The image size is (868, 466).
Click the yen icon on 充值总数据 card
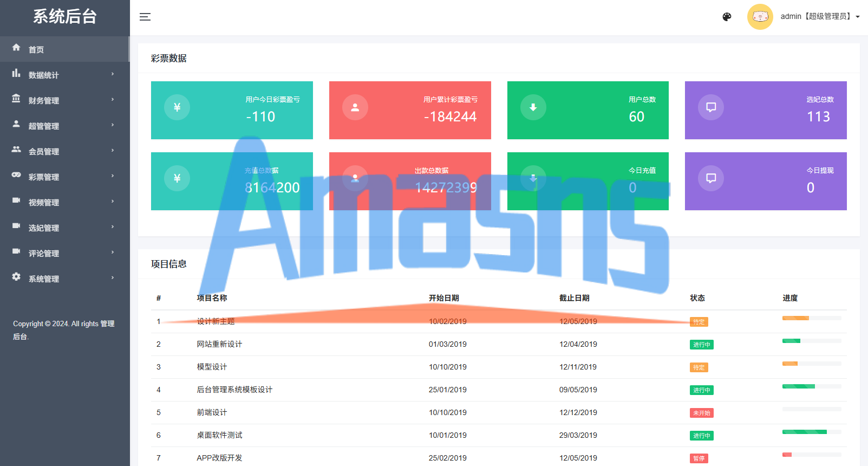tap(177, 178)
